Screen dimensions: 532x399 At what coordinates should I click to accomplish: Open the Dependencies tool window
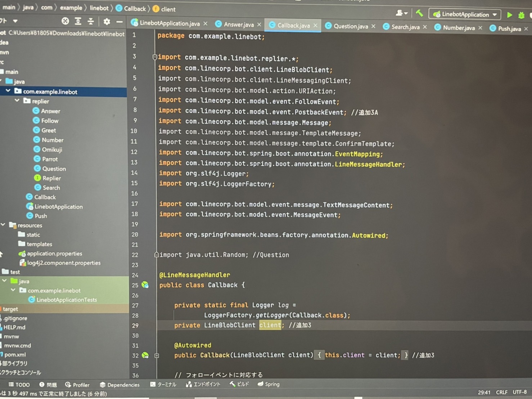[x=120, y=385]
